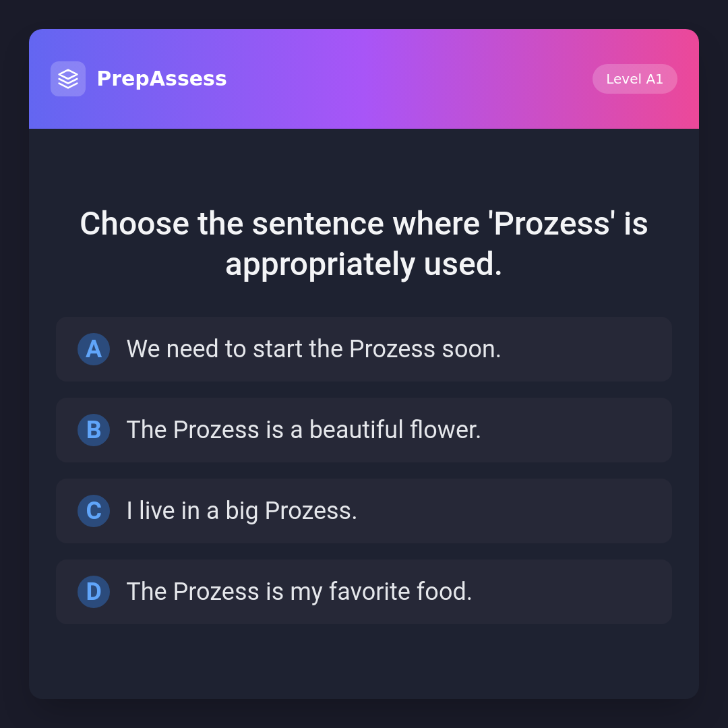Image resolution: width=728 pixels, height=728 pixels.
Task: Click the Level A1 badge
Action: 634,79
